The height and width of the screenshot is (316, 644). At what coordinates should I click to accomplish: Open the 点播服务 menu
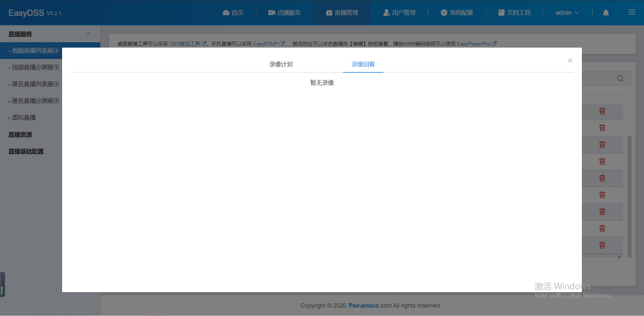284,12
